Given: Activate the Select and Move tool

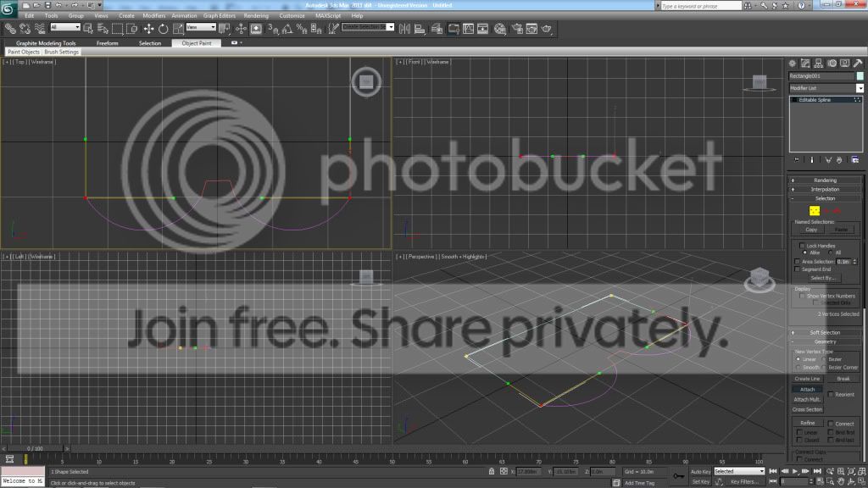Looking at the screenshot, I should (148, 29).
